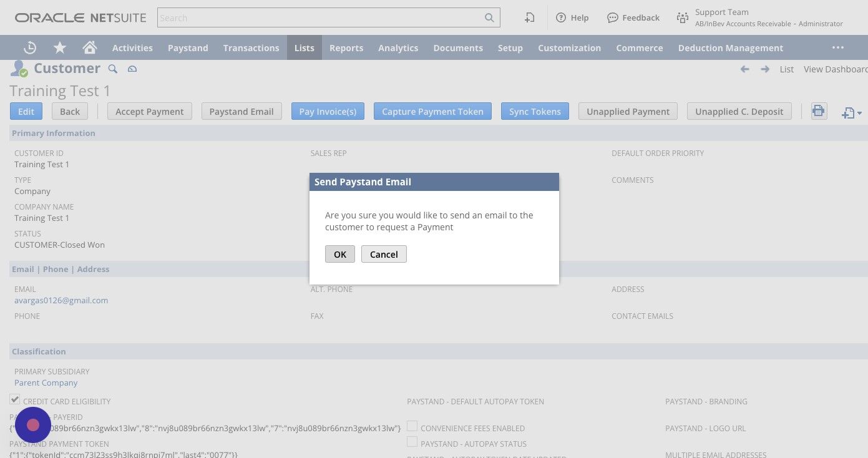868x458 pixels.
Task: Click the Customer record type icon
Action: click(x=19, y=69)
